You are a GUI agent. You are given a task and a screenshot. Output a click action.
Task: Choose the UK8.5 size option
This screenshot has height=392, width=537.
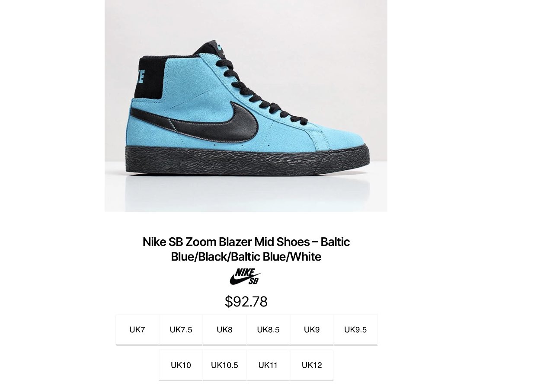click(x=268, y=330)
